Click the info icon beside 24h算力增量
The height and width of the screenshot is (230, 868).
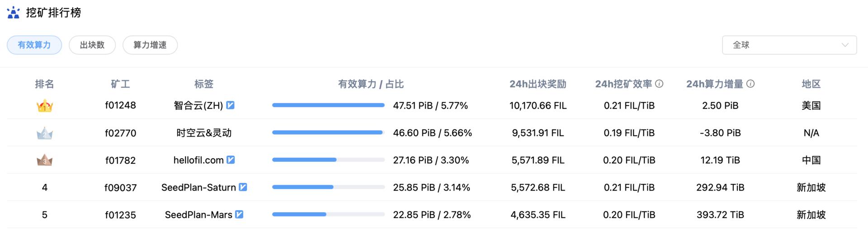point(750,84)
